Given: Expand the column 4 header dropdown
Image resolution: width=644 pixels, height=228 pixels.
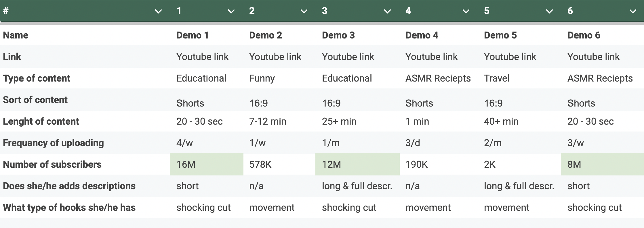Looking at the screenshot, I should [x=466, y=11].
